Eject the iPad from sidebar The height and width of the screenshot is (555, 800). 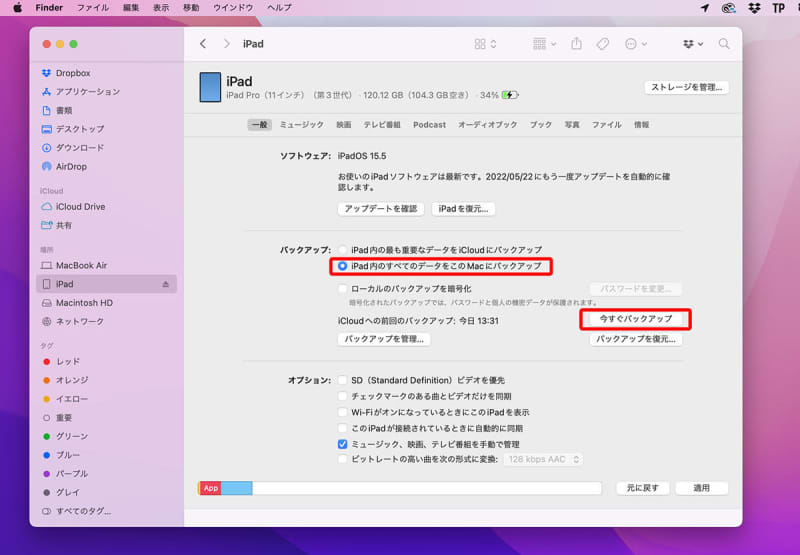(x=165, y=284)
